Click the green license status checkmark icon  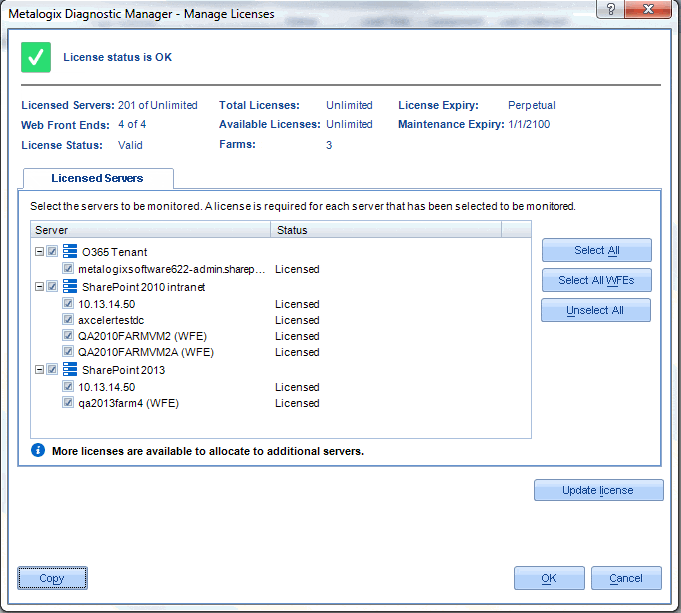[36, 57]
